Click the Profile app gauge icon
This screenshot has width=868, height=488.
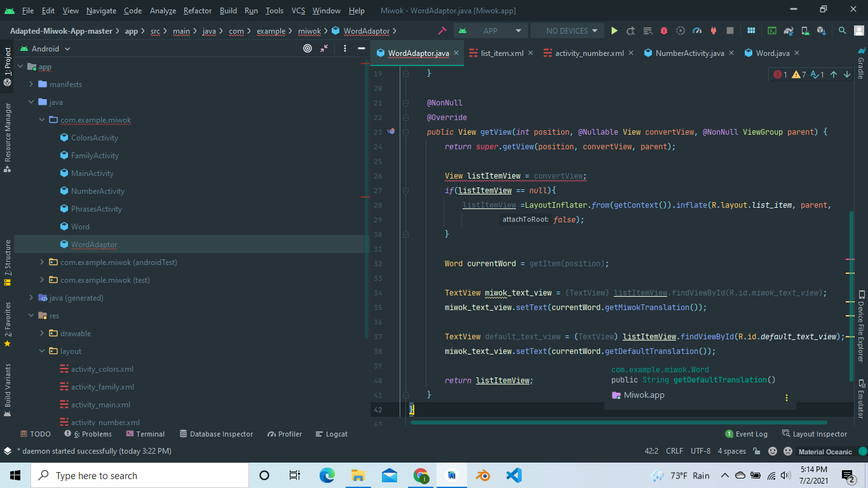[697, 30]
